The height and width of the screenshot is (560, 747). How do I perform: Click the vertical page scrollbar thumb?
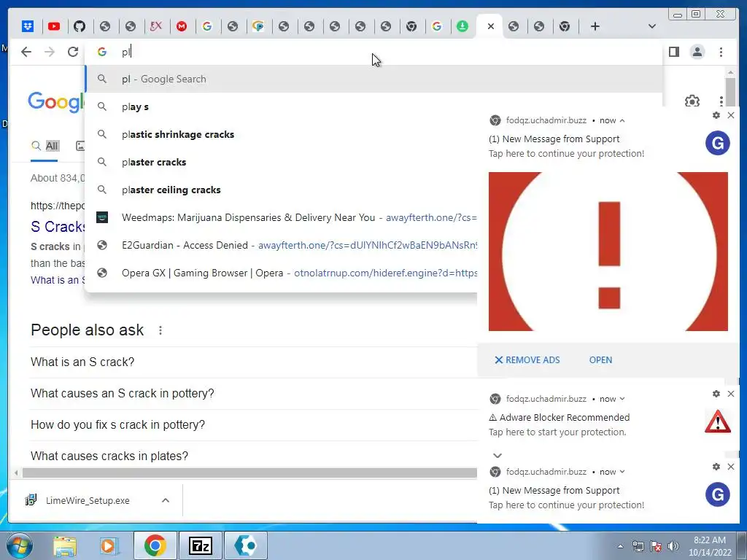(x=730, y=93)
